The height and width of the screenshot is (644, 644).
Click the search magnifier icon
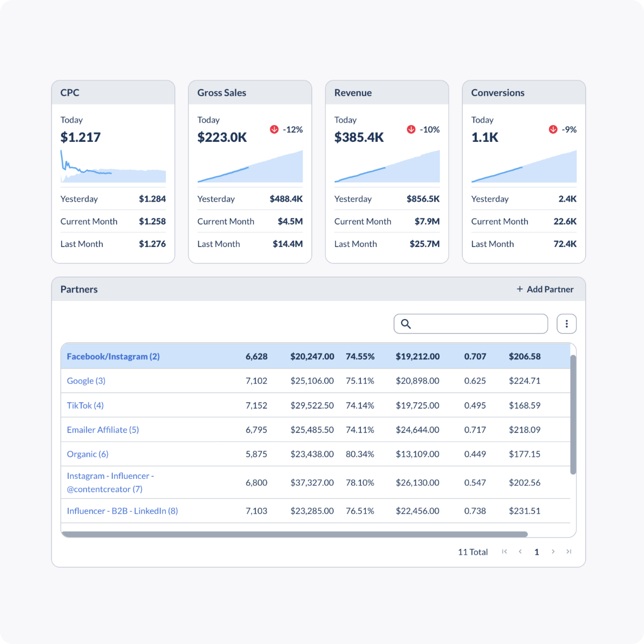[x=406, y=324]
